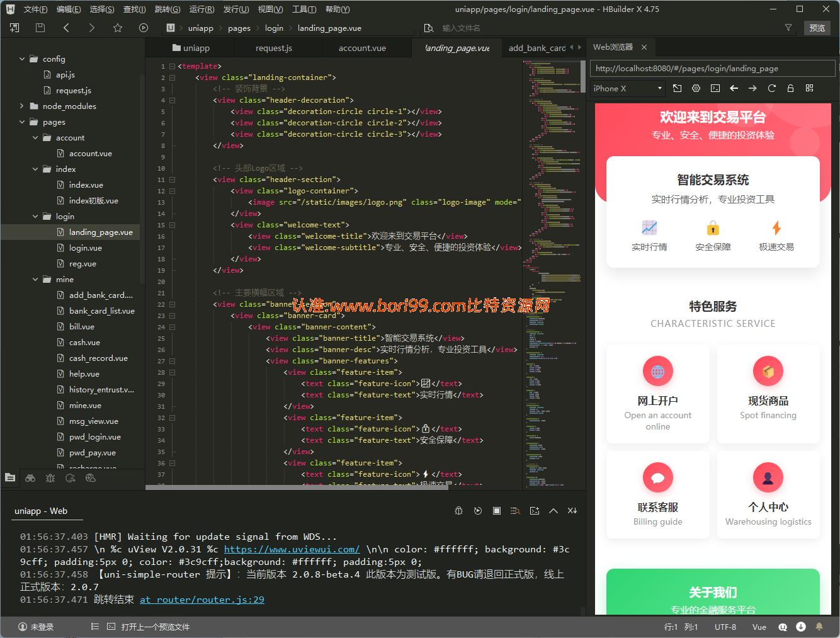Collapse the account folder
The image size is (840, 638).
point(35,137)
